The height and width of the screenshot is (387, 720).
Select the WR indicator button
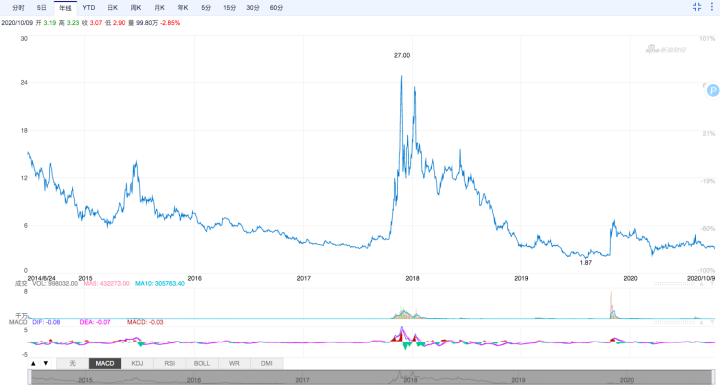[234, 363]
